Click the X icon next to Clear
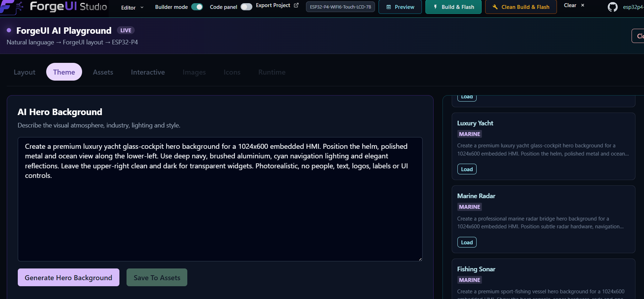 583,5
